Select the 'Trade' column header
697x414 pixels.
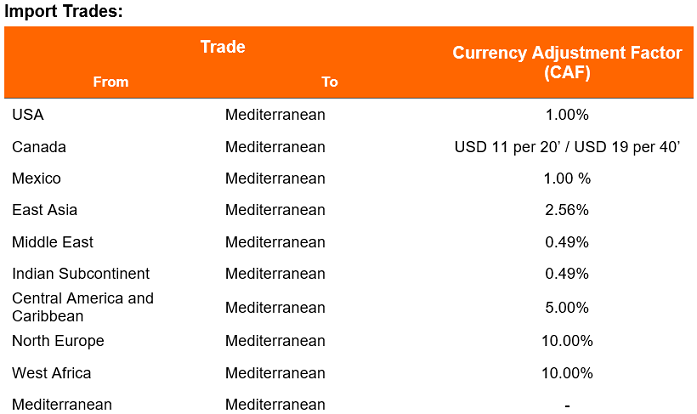222,47
